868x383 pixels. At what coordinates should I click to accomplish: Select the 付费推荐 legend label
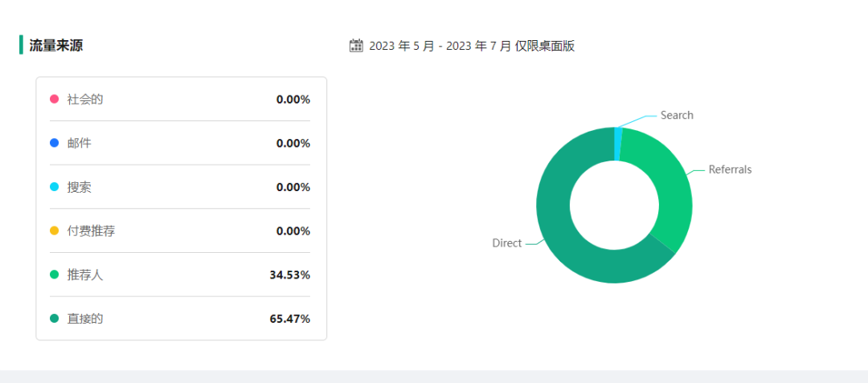pos(91,231)
